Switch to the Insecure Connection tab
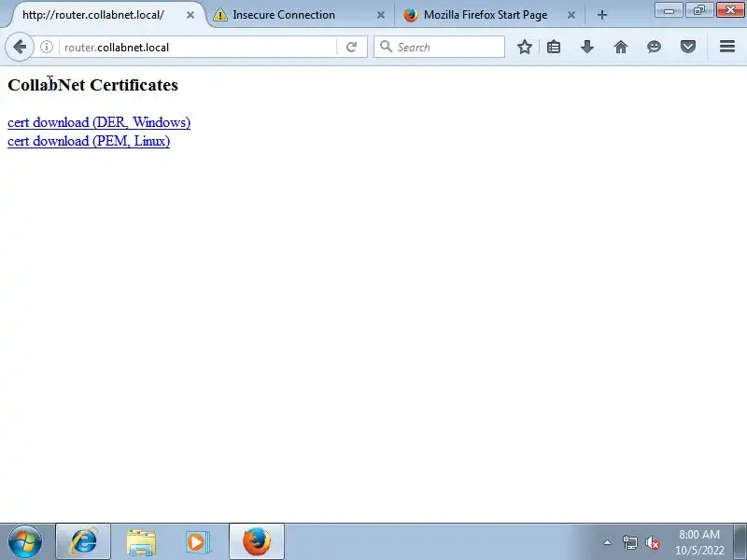 298,15
